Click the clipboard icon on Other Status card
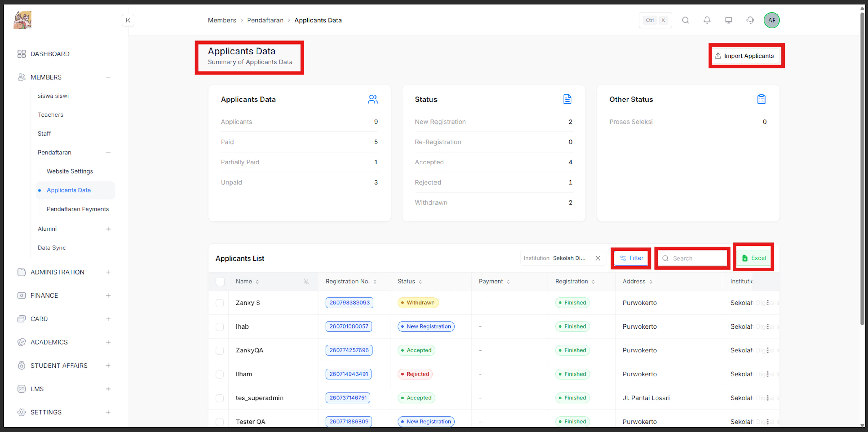The image size is (868, 432). [x=761, y=99]
